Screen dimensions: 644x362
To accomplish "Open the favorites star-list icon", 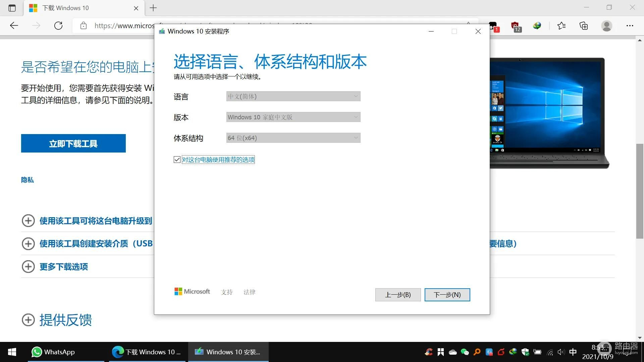I will click(561, 26).
